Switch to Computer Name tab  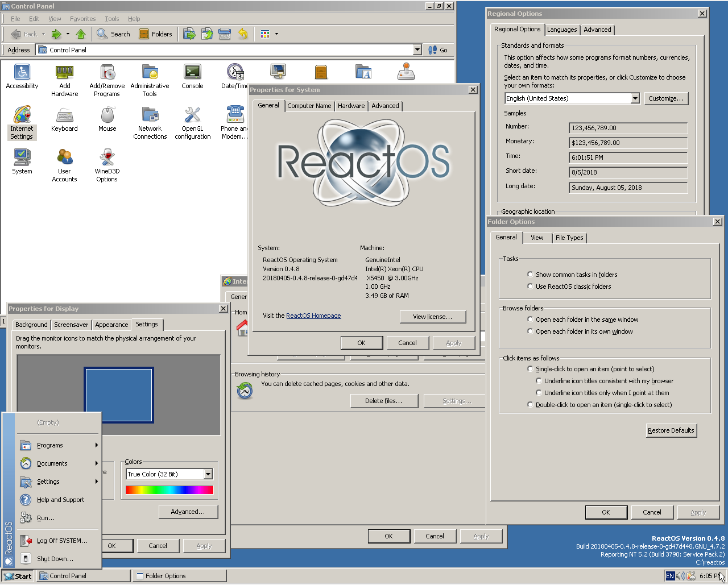pyautogui.click(x=309, y=106)
